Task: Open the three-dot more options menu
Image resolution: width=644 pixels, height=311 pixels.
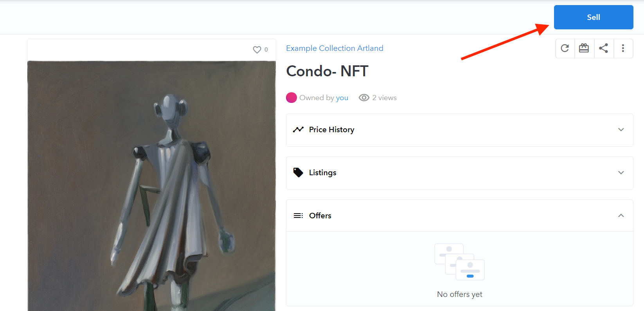Action: [623, 48]
